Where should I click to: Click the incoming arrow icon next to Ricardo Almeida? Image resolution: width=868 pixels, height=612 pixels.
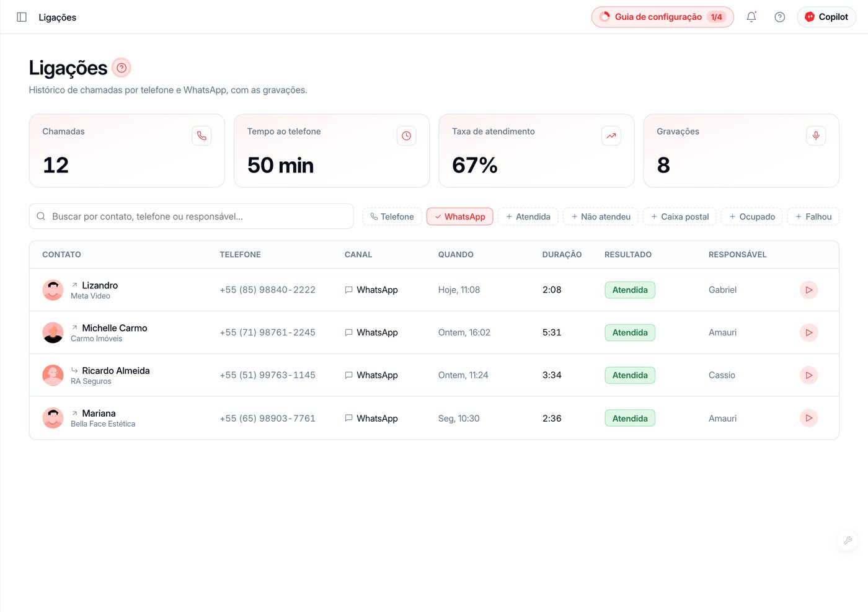[74, 371]
